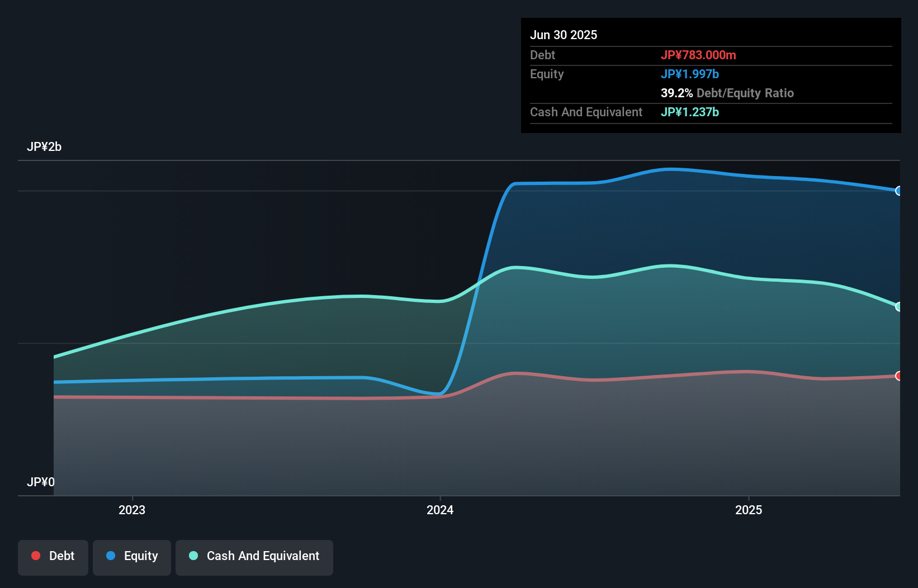Click the red Debt legend dot icon

pyautogui.click(x=35, y=556)
